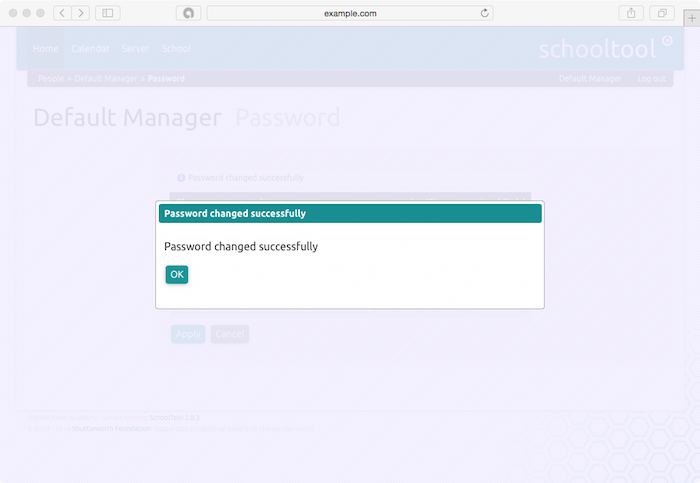Click the red close window button
This screenshot has width=700, height=483.
tap(13, 13)
